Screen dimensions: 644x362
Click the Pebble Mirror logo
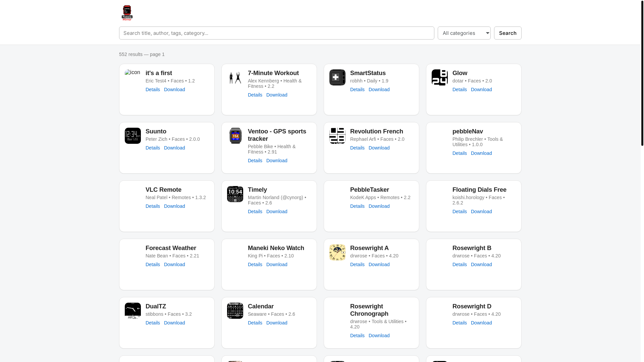[127, 13]
